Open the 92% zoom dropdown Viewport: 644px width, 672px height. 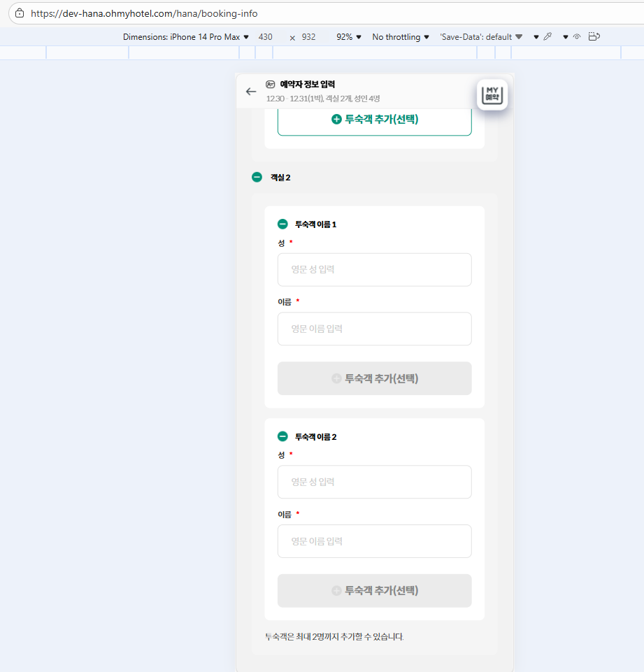tap(349, 37)
